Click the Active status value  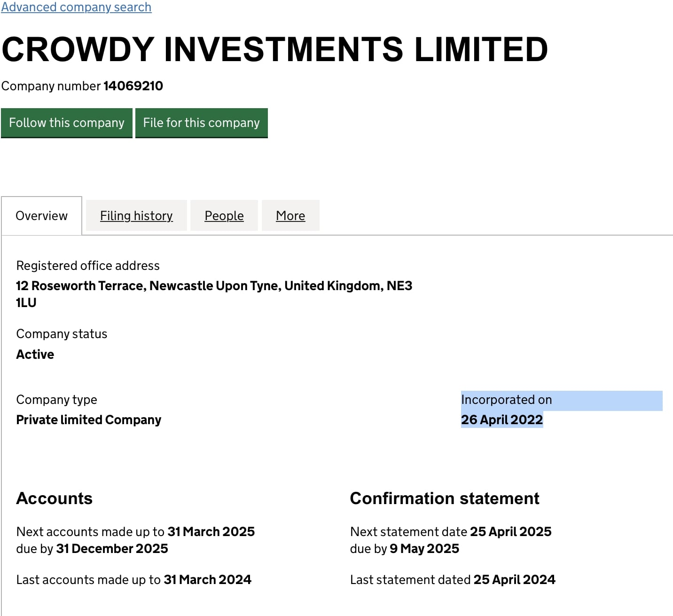35,355
